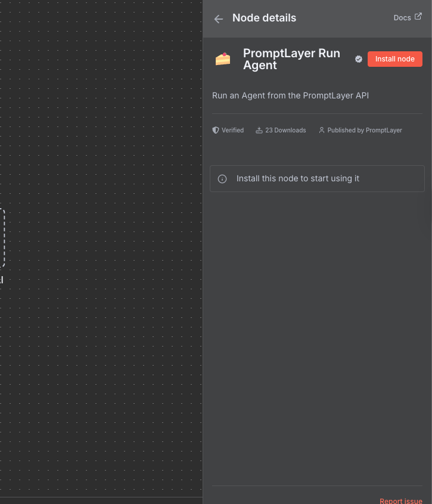Click the 'Install this node to start using it' notice

317,179
